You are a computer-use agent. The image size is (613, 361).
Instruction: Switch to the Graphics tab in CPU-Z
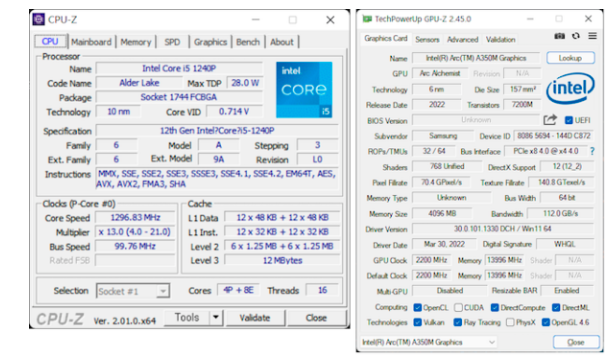point(210,42)
